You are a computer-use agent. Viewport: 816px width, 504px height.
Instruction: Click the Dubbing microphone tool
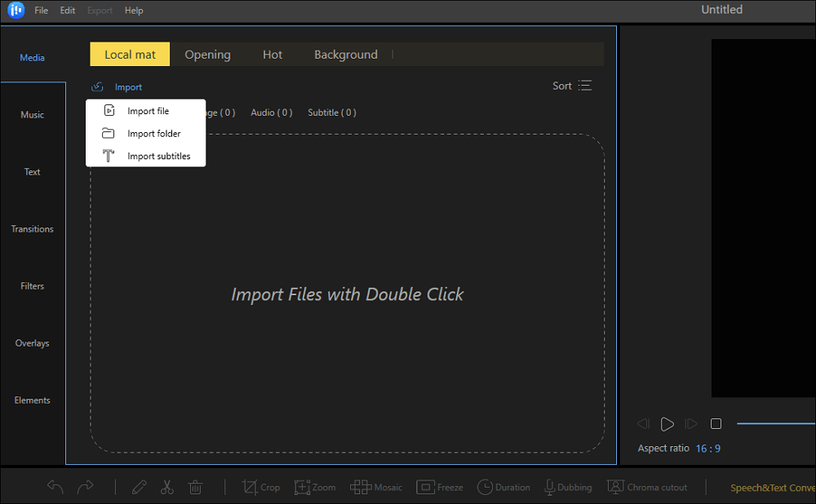point(568,487)
